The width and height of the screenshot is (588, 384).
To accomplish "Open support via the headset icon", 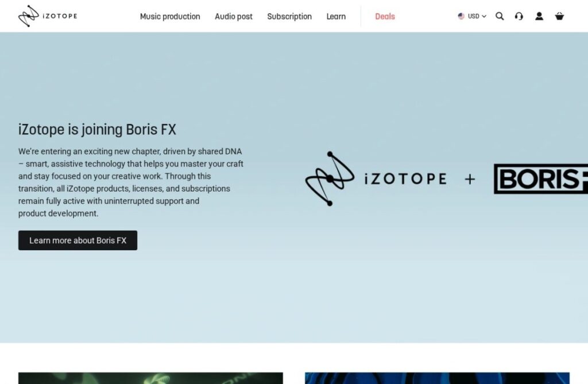I will point(519,16).
